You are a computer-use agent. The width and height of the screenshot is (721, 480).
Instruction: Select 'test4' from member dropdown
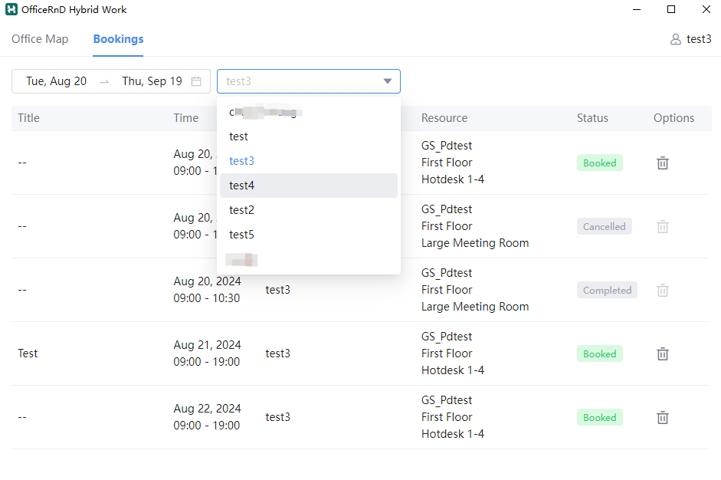pyautogui.click(x=309, y=185)
